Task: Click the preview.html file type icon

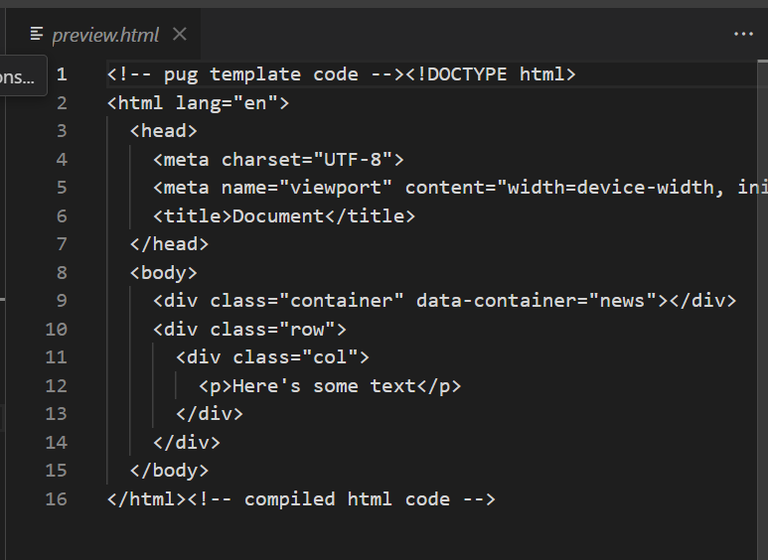Action: pos(37,34)
